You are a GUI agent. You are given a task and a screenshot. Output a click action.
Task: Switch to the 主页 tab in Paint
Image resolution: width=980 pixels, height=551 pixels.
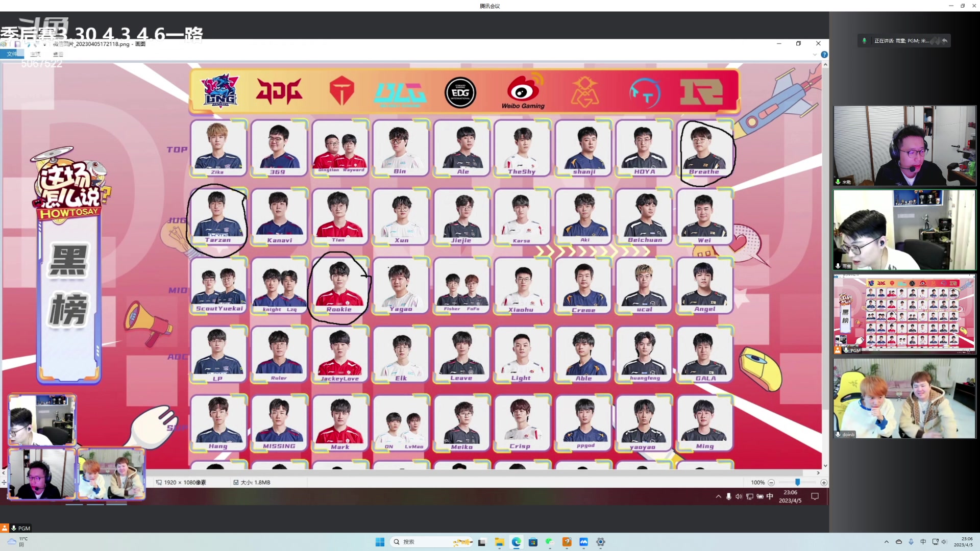[35, 54]
